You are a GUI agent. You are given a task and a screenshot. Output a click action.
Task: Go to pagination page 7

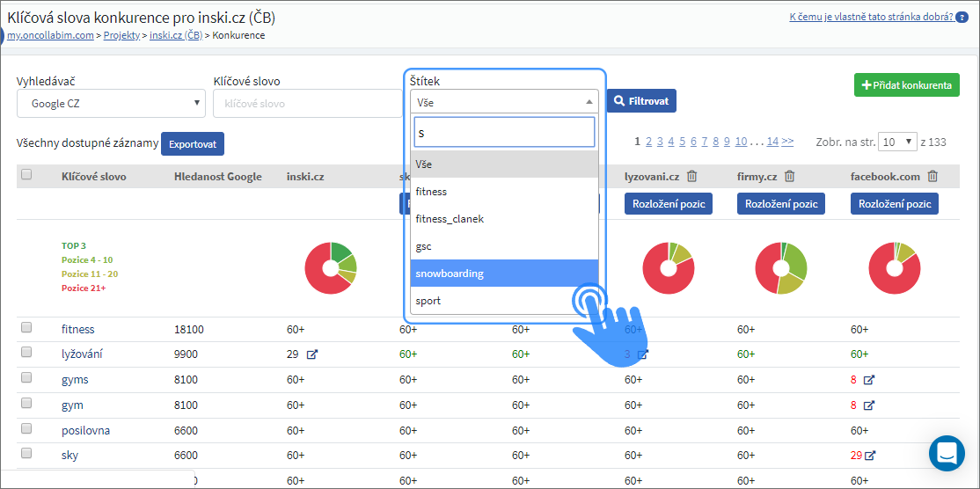tap(705, 142)
